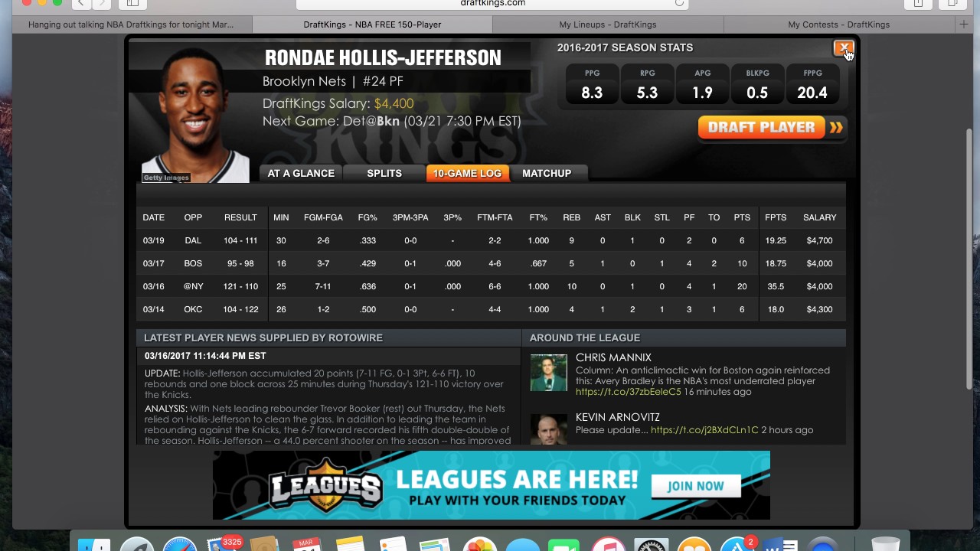Viewport: 980px width, 551px height.
Task: Click the 121 - 110 result cell
Action: click(x=240, y=286)
